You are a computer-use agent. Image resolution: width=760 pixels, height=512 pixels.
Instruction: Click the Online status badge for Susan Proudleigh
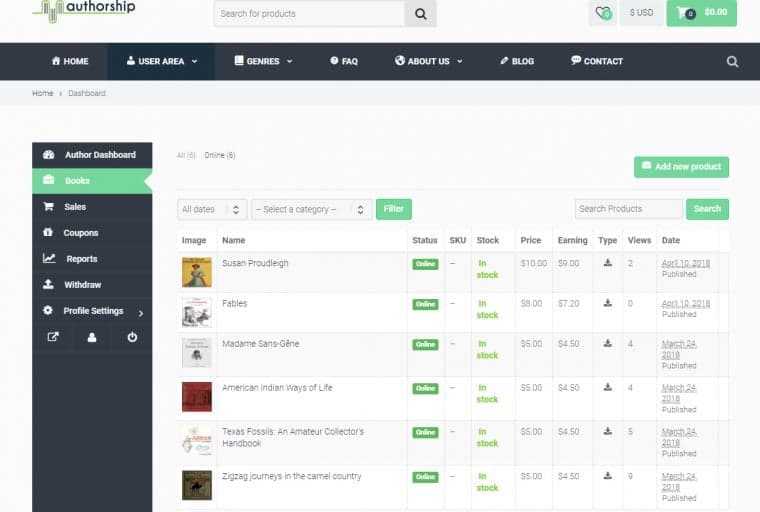tap(425, 264)
